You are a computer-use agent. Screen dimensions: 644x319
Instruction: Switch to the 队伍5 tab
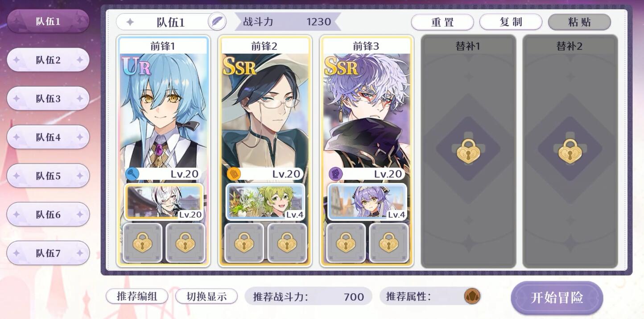48,176
